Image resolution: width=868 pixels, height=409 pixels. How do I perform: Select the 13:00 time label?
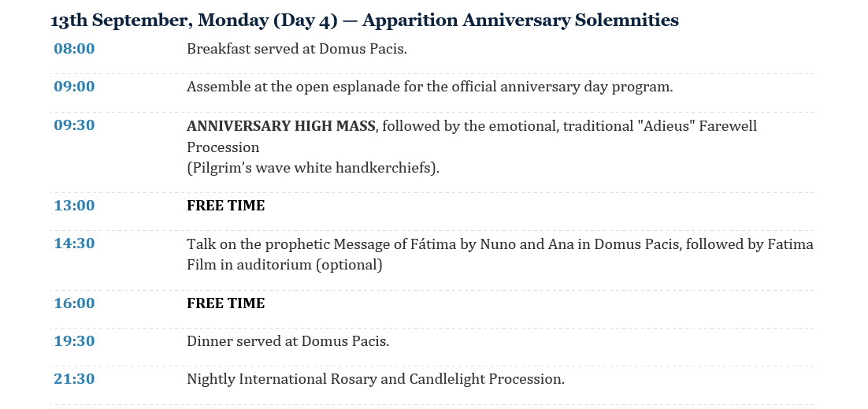pos(74,206)
